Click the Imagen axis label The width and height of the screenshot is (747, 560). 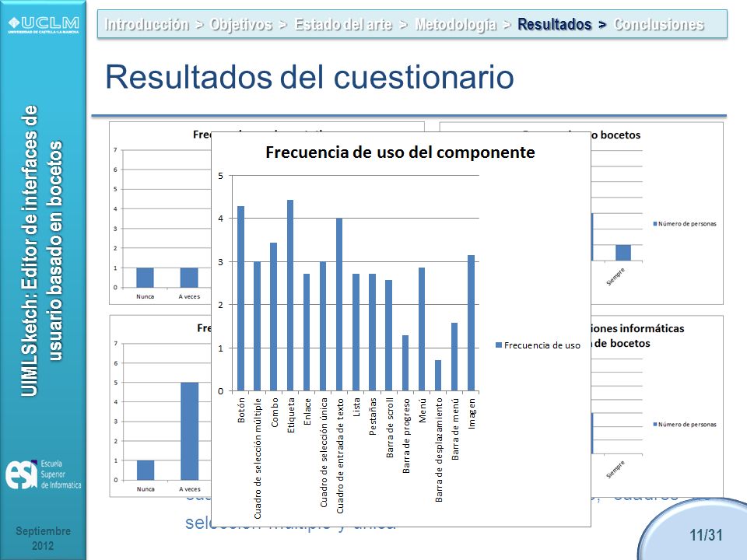(472, 413)
